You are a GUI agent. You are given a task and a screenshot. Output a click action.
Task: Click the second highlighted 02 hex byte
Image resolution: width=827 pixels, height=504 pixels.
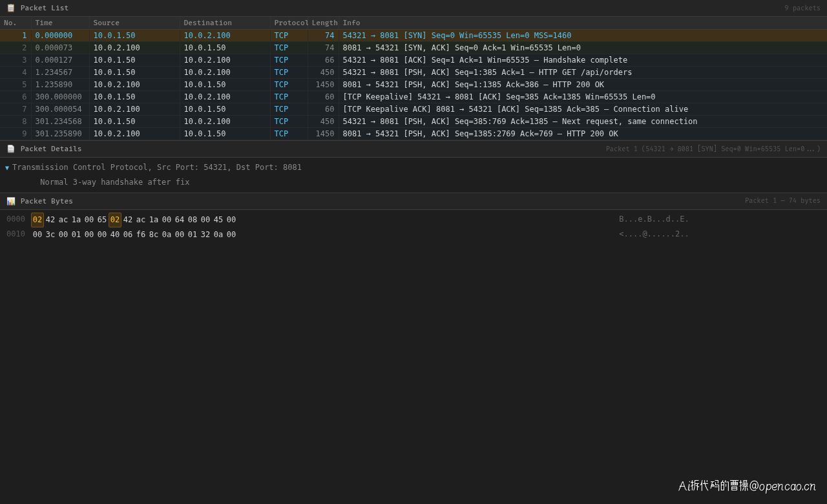coord(115,220)
